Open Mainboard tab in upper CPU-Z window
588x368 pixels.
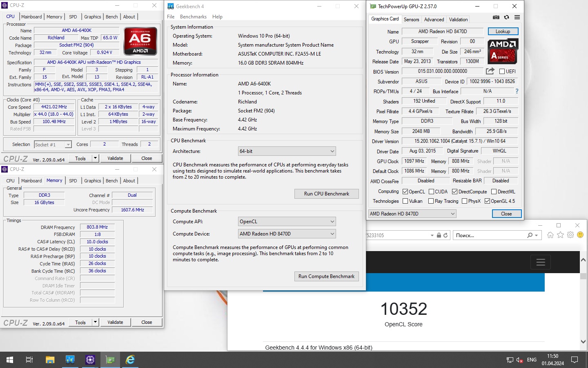[x=31, y=17]
